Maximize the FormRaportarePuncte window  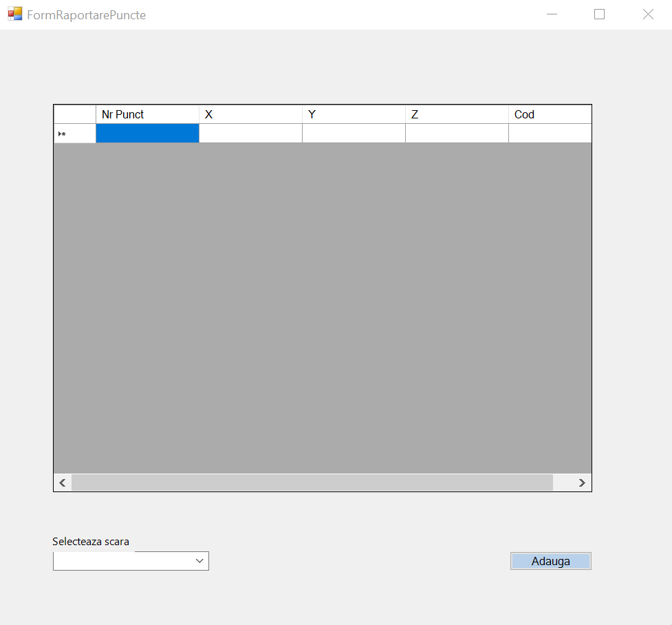pyautogui.click(x=599, y=14)
